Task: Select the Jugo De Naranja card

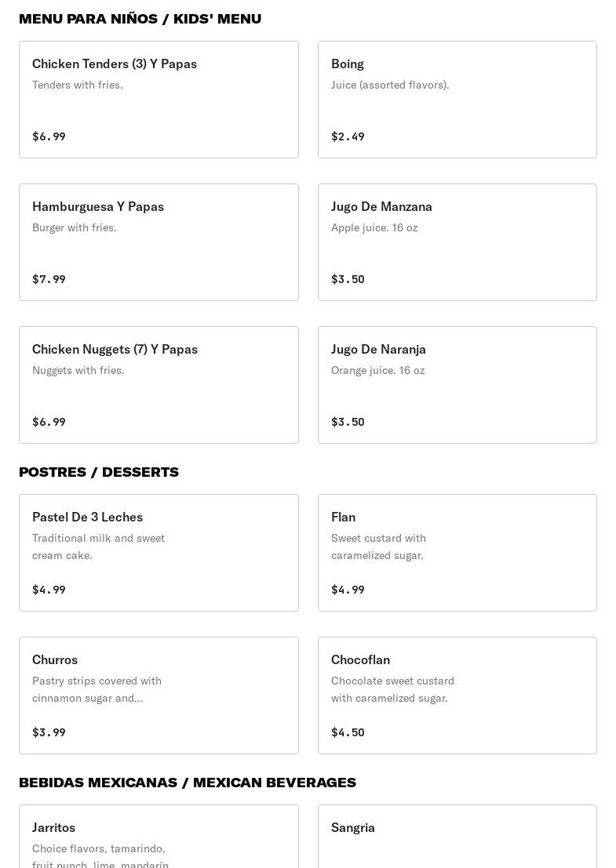Action: click(x=457, y=385)
